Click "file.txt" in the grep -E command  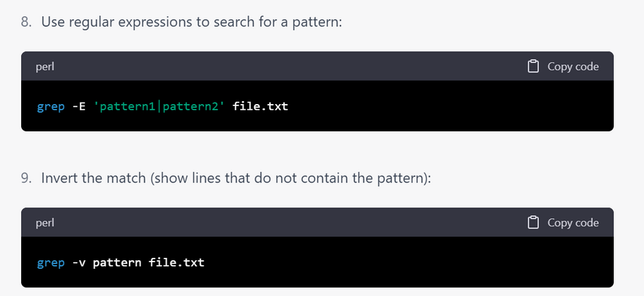(261, 106)
